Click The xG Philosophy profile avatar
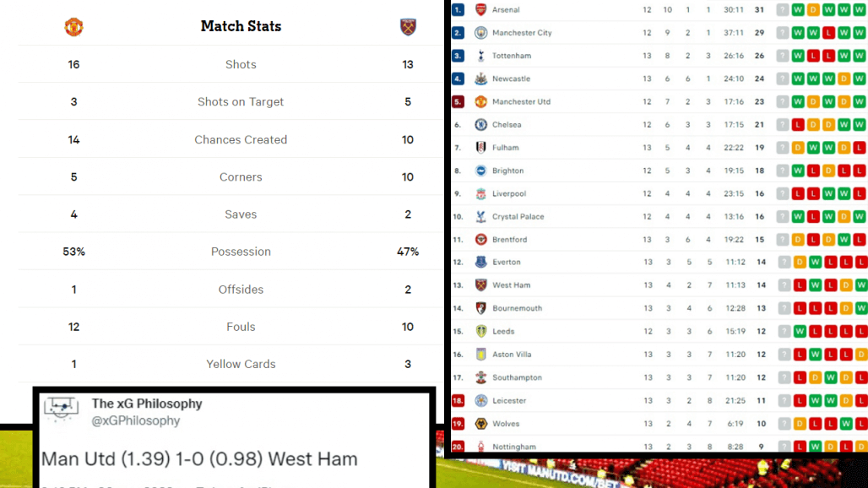The image size is (868, 488). (61, 410)
